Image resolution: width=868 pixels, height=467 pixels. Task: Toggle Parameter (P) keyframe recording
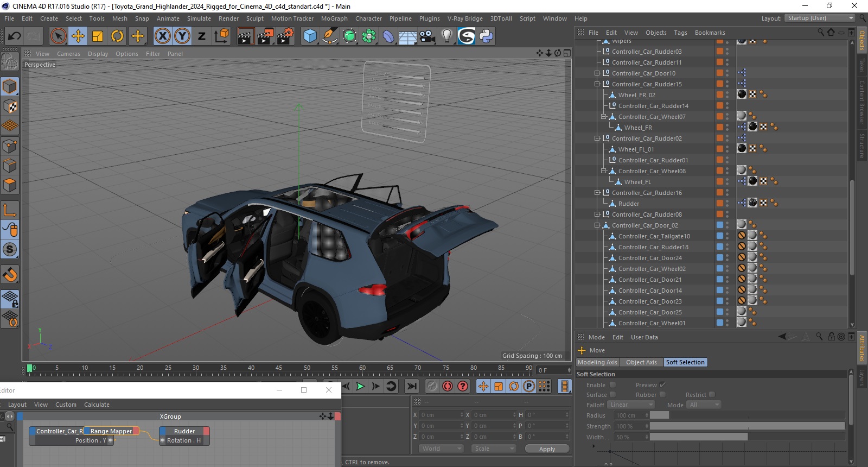(529, 386)
